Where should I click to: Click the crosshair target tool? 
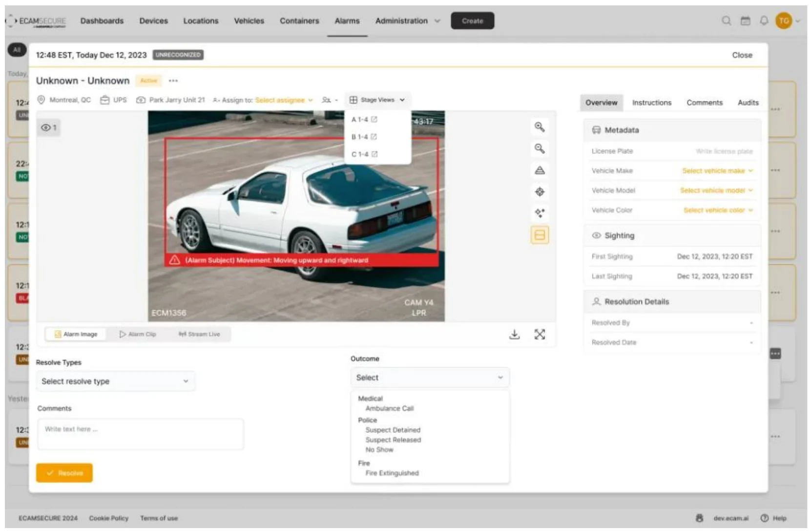click(x=540, y=191)
